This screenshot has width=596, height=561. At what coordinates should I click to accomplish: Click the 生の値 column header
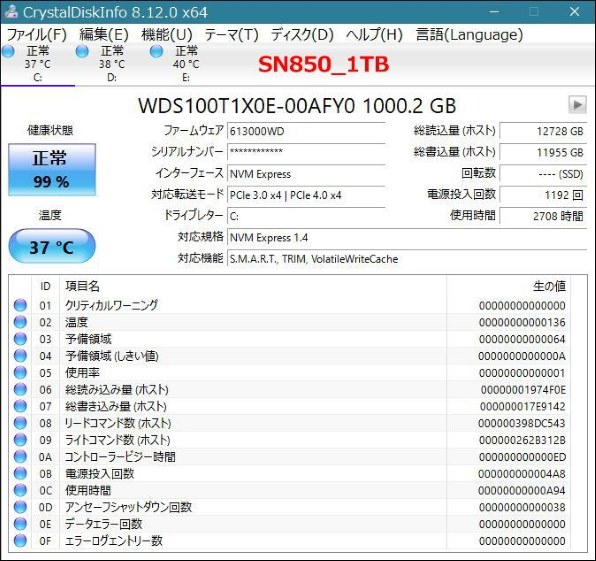[x=549, y=286]
